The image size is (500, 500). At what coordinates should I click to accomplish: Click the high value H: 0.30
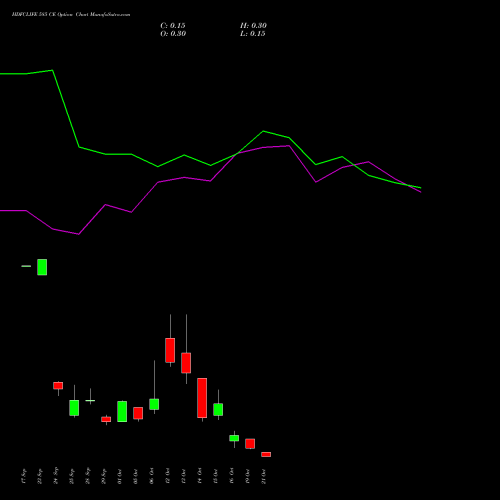coord(253,26)
